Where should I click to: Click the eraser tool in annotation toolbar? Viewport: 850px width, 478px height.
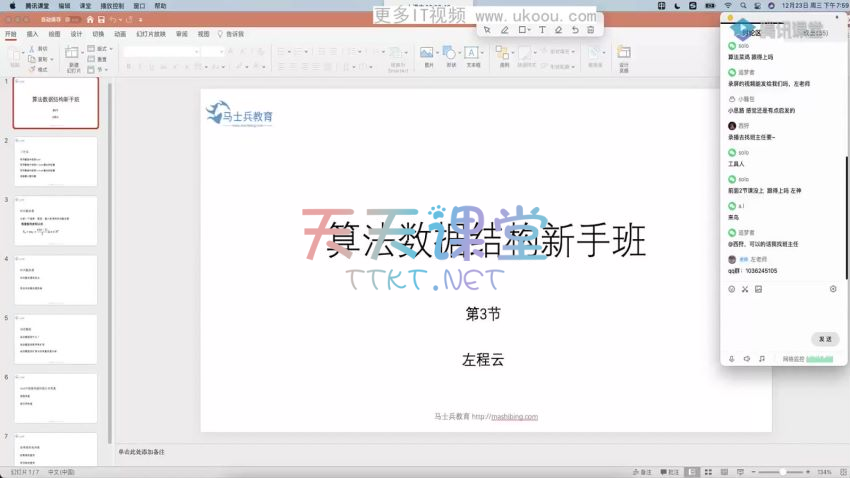[x=559, y=30]
